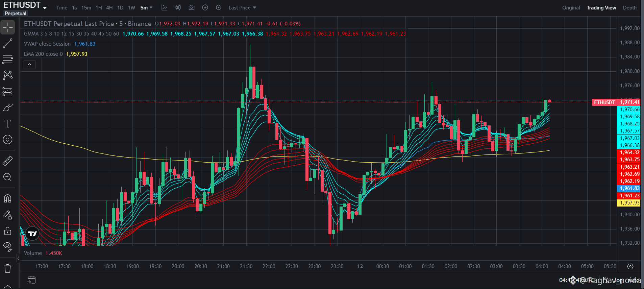Click the 1,980.00 price axis label

(x=630, y=71)
